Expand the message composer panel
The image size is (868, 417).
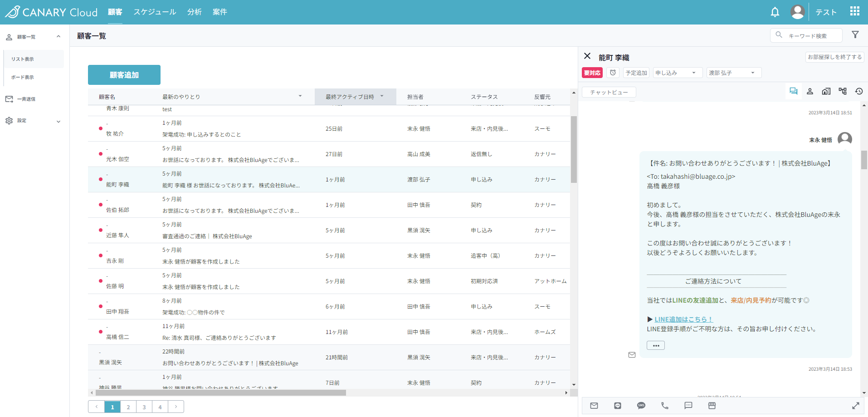(856, 406)
